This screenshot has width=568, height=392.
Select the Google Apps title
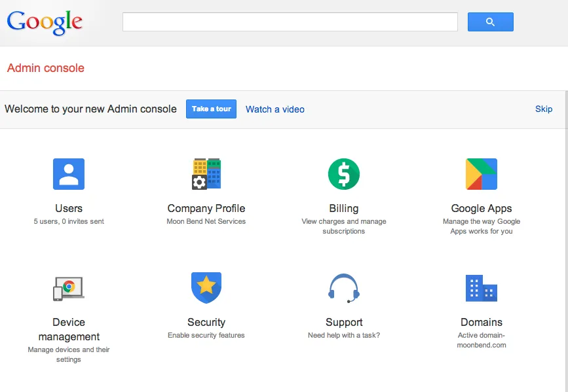tap(482, 209)
